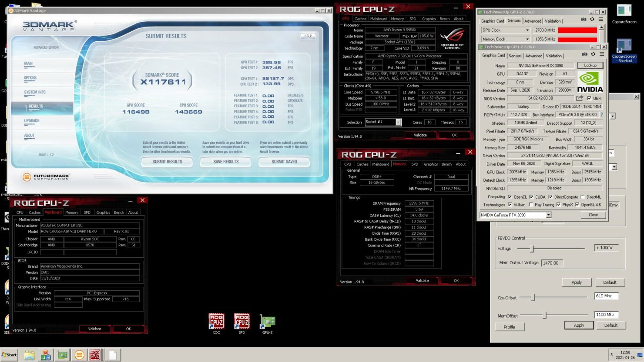Open NVIDIA GeForce RTX 3090 GPU selector
Image resolution: width=644 pixels, height=362 pixels.
(x=516, y=215)
